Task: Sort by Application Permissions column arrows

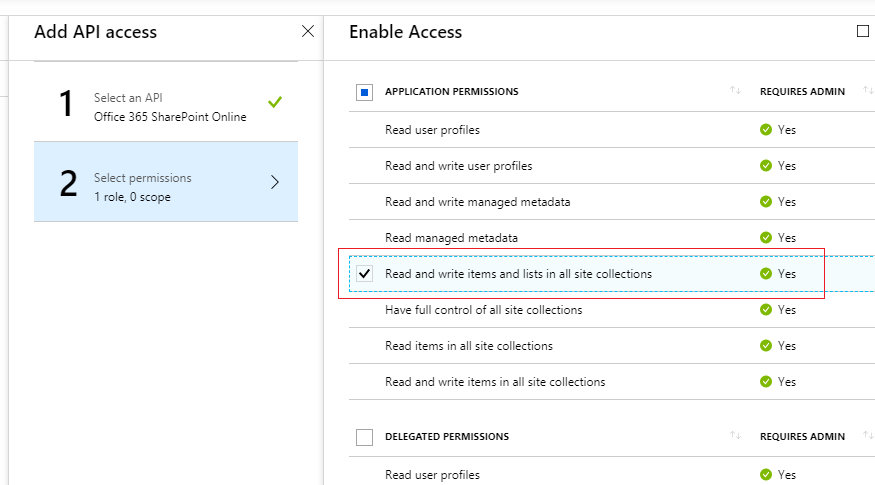Action: pos(735,90)
